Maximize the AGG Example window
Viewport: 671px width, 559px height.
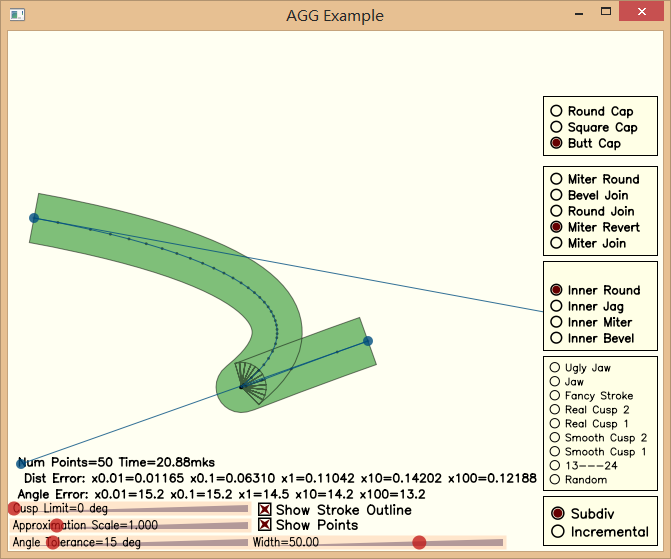point(606,12)
